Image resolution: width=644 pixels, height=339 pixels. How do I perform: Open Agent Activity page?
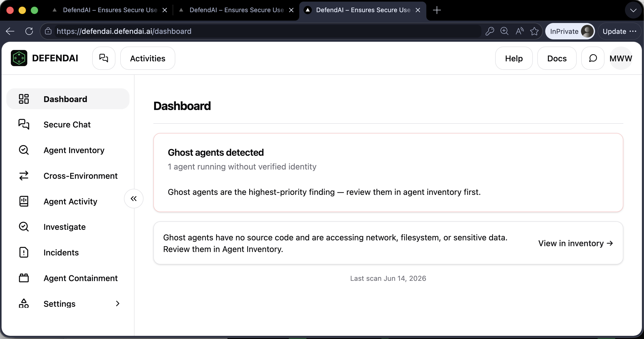pyautogui.click(x=68, y=201)
